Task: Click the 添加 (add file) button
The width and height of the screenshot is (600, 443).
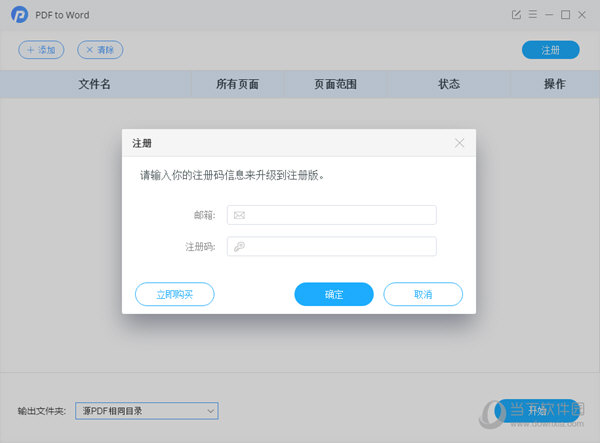Action: tap(41, 50)
